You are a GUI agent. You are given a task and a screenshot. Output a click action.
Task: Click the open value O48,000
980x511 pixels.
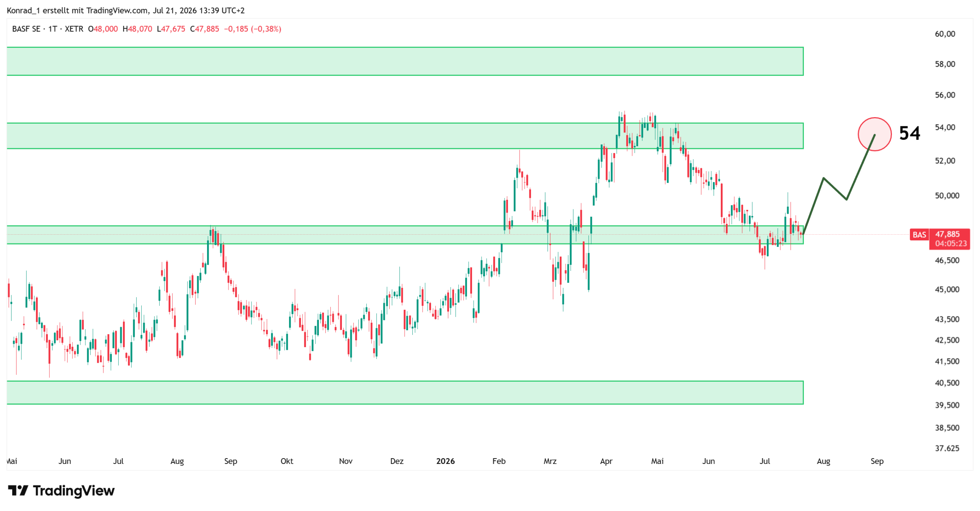103,29
